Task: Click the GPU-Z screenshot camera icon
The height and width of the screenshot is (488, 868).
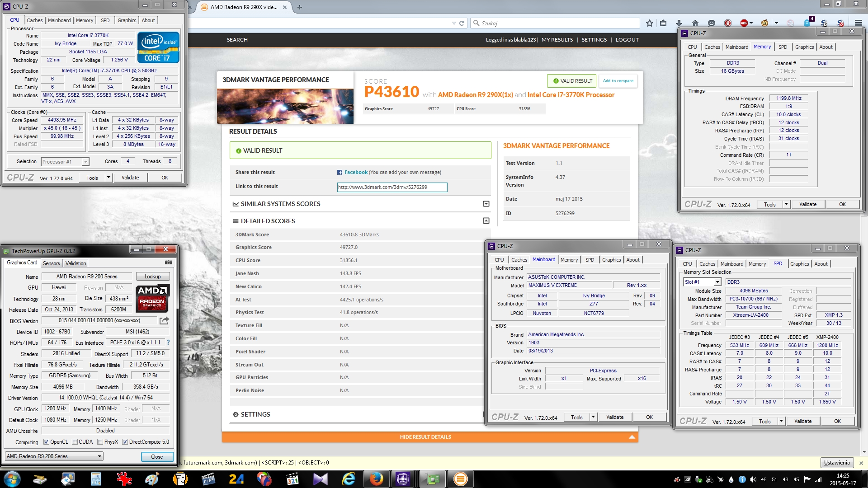Action: [168, 263]
